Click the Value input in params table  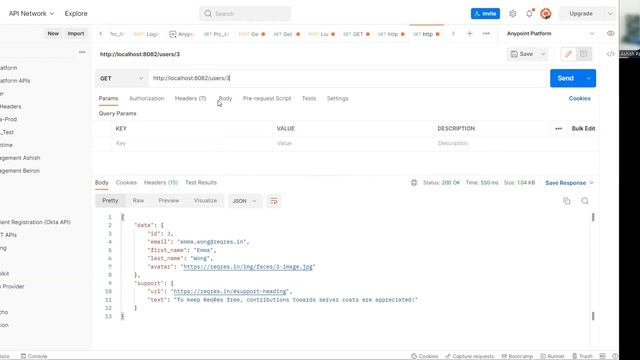pyautogui.click(x=353, y=143)
